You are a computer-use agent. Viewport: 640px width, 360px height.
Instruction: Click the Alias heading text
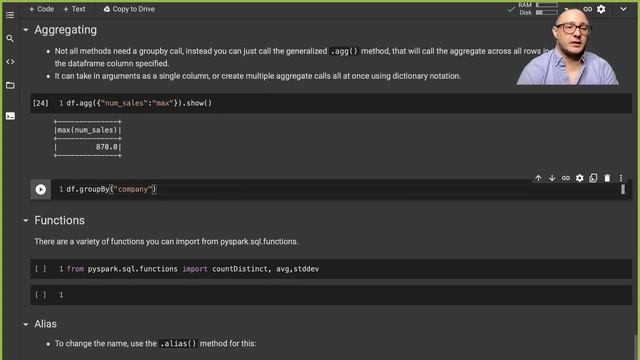(45, 324)
